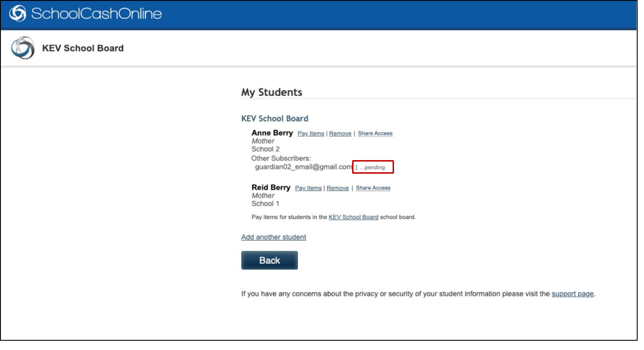This screenshot has height=350, width=644.
Task: Click the pending status indicator
Action: 372,167
